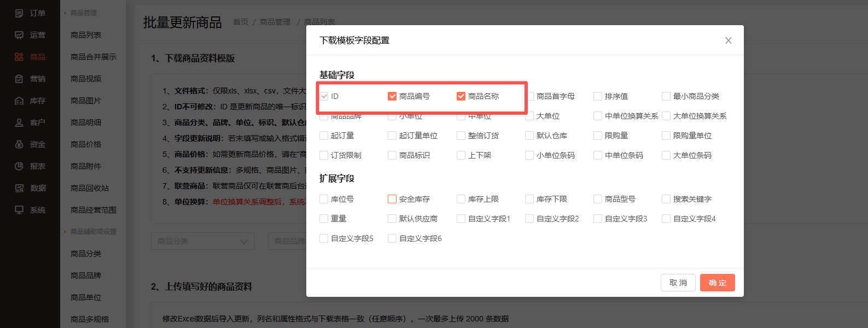The image size is (868, 328).
Task: Enable the 库存上限 checkbox
Action: (461, 199)
